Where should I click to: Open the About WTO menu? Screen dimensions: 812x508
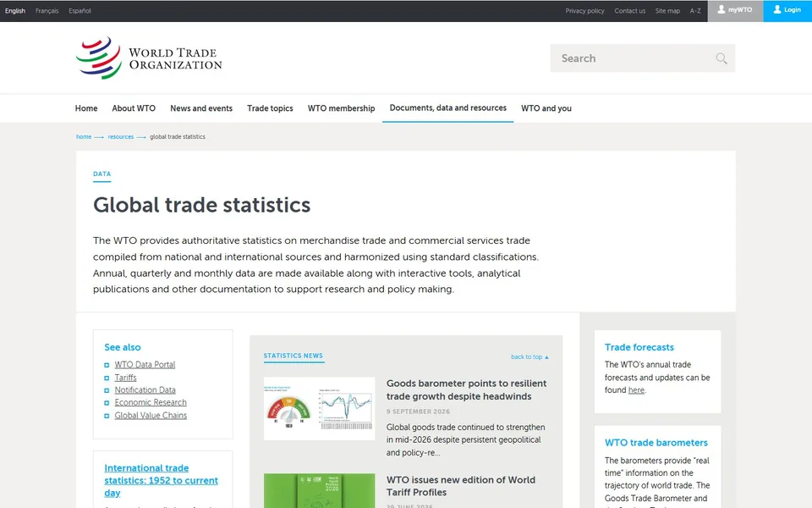[134, 108]
